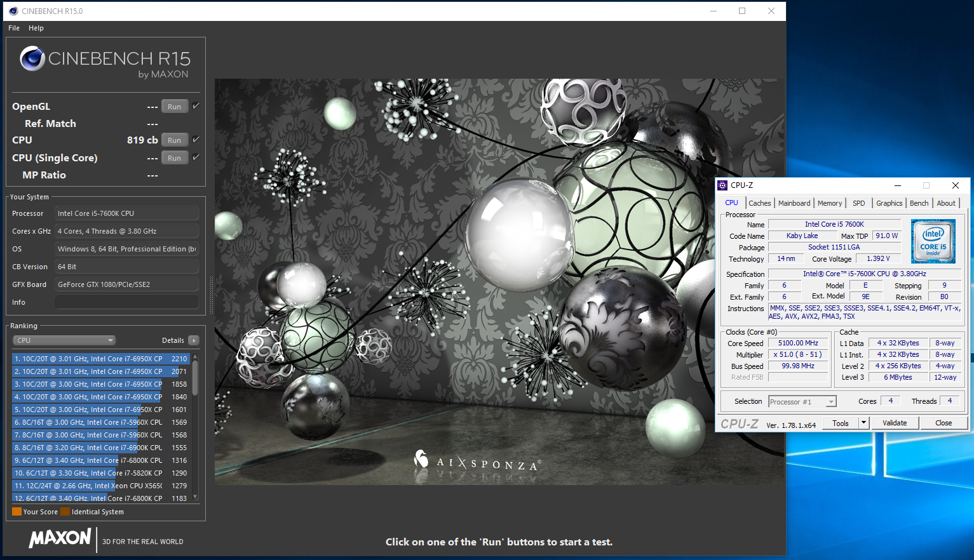Click the Bus Speed value 99.98 MHz
Screen dimensions: 974x560
[798, 366]
